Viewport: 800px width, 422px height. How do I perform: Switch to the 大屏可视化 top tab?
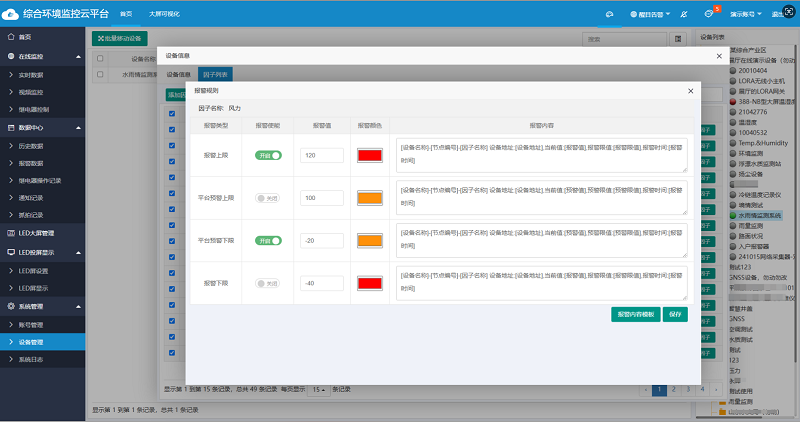pyautogui.click(x=166, y=14)
